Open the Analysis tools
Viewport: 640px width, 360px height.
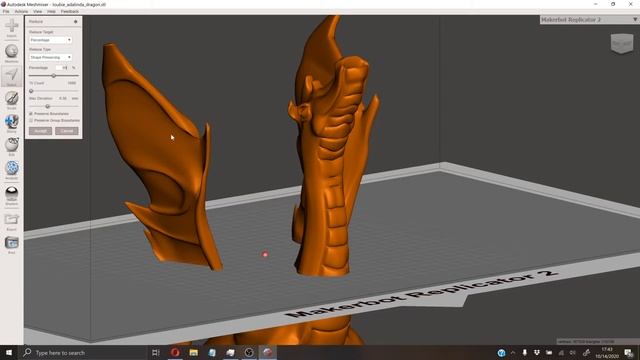pyautogui.click(x=11, y=168)
